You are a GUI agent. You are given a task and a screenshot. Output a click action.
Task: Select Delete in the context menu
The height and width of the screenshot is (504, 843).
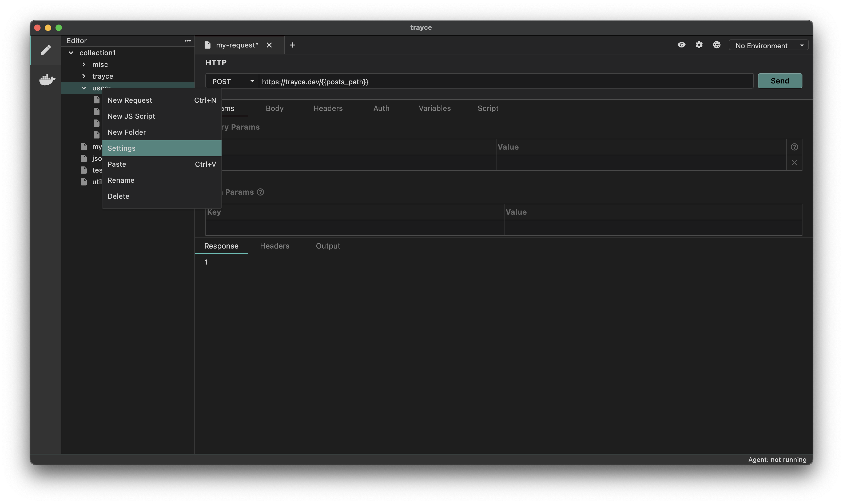point(162,196)
